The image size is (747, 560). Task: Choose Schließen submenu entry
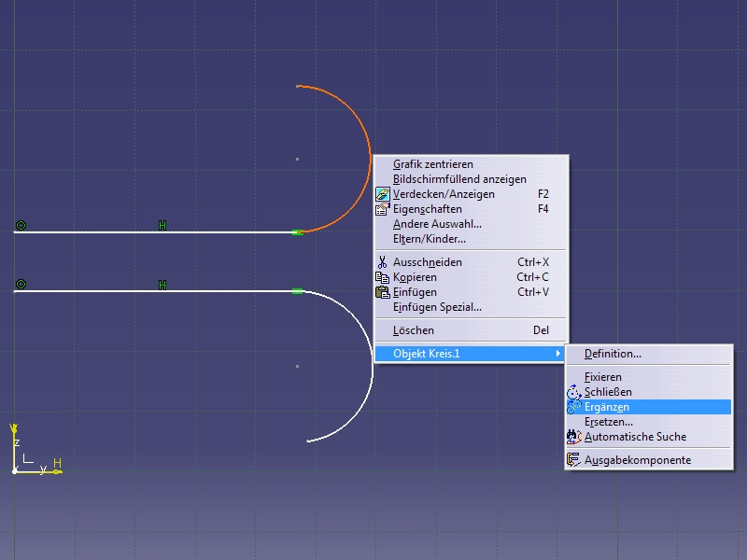pos(649,392)
